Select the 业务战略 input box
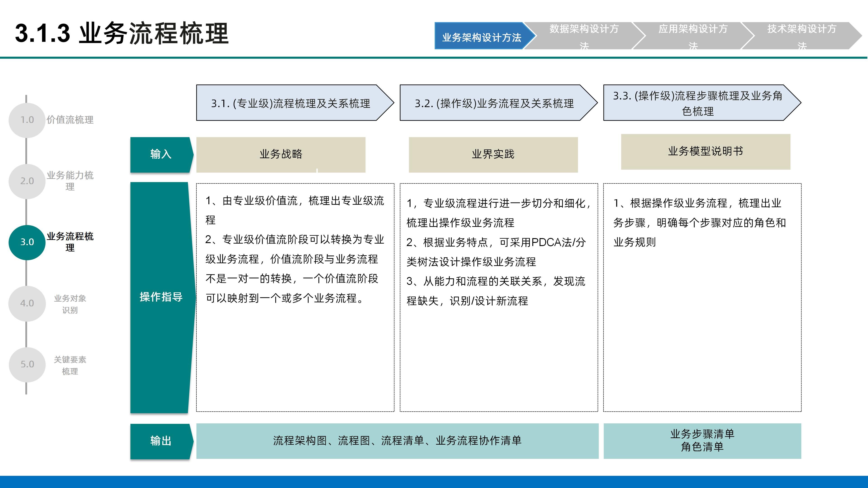This screenshot has height=488, width=868. coord(281,155)
